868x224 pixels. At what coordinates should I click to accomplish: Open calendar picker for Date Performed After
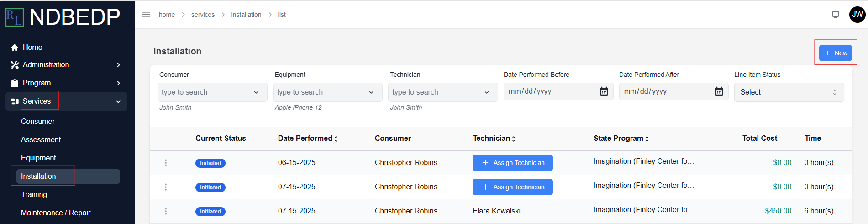719,91
